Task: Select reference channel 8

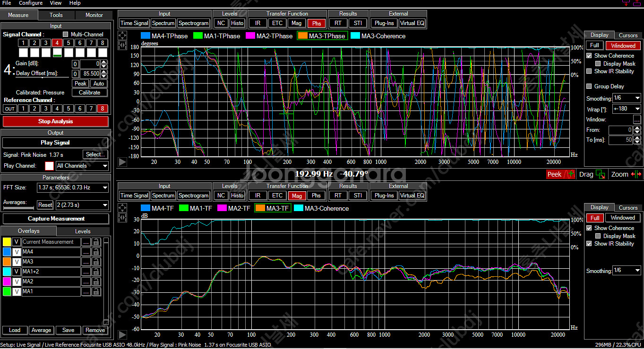Action: point(103,109)
